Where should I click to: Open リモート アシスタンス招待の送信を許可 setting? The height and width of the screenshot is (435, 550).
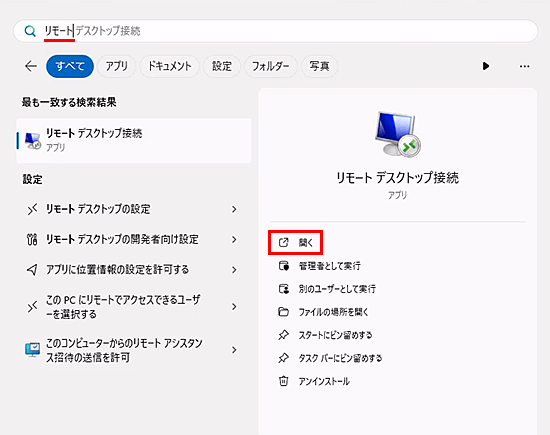pyautogui.click(x=134, y=350)
